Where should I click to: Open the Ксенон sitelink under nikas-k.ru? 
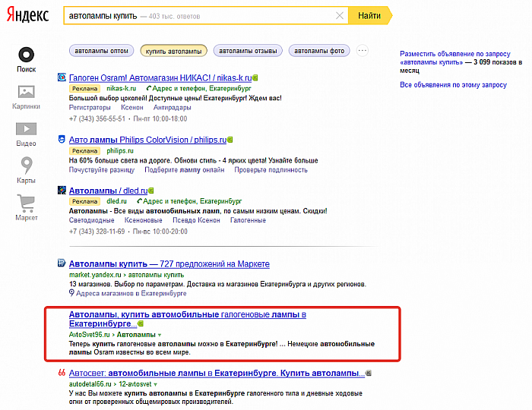pos(132,107)
